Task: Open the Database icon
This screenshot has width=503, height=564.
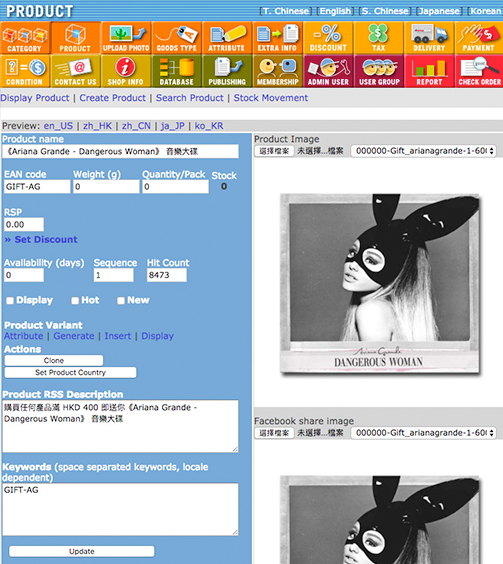Action: (x=177, y=71)
